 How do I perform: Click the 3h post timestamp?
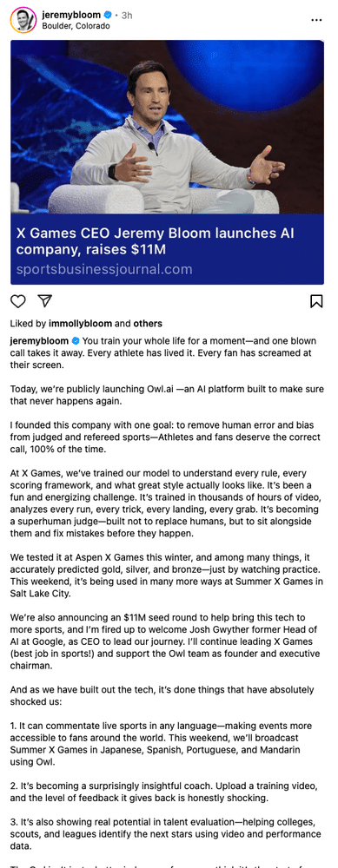[x=126, y=16]
